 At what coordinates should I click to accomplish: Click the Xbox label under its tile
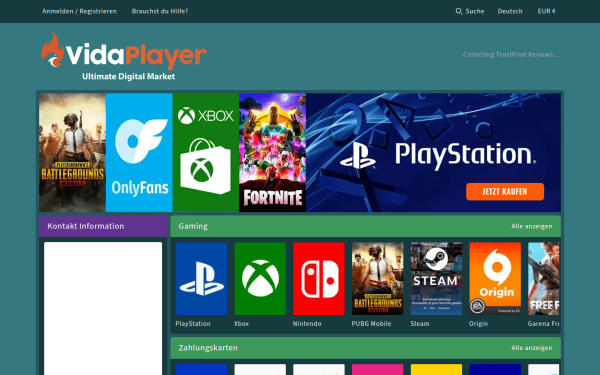click(241, 323)
